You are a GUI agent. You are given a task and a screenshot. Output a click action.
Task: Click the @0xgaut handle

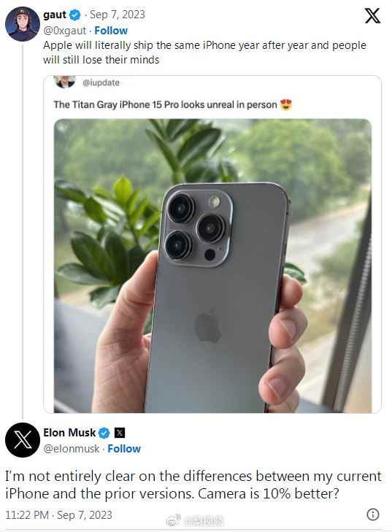(64, 31)
